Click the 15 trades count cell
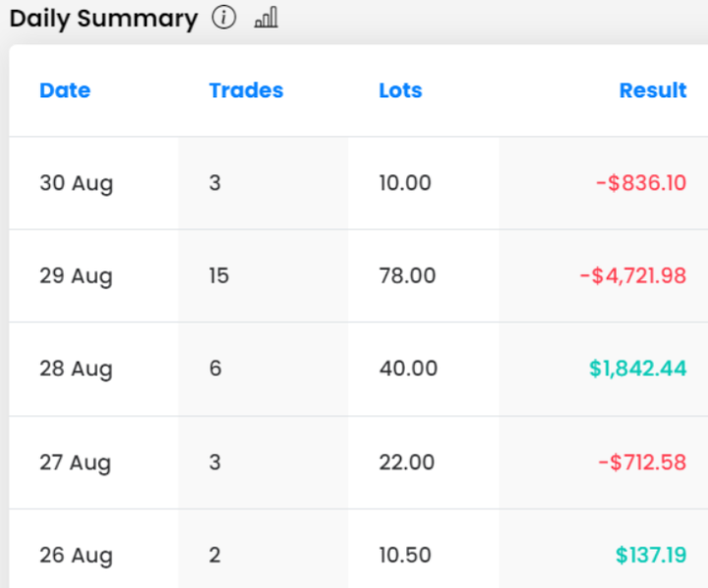Viewport: 708px width, 588px height. click(x=218, y=276)
